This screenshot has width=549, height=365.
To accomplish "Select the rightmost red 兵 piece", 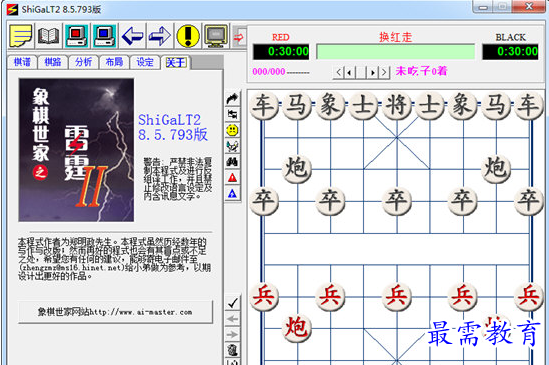I will click(528, 296).
